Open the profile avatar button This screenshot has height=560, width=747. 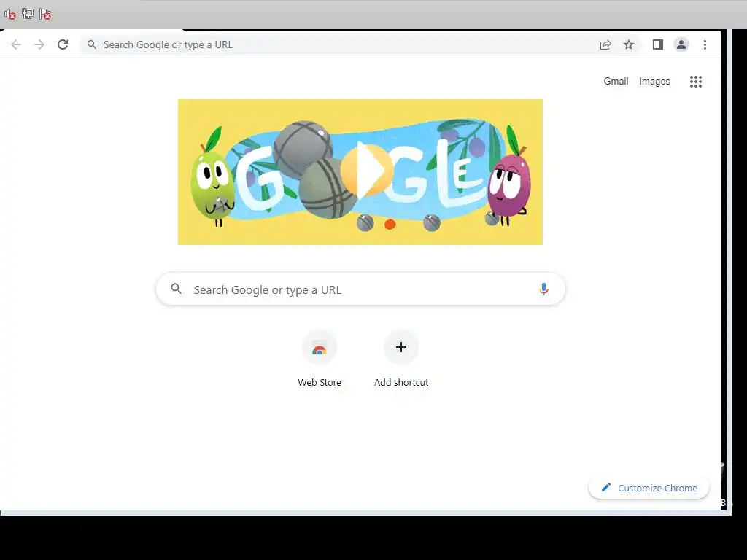[x=681, y=44]
